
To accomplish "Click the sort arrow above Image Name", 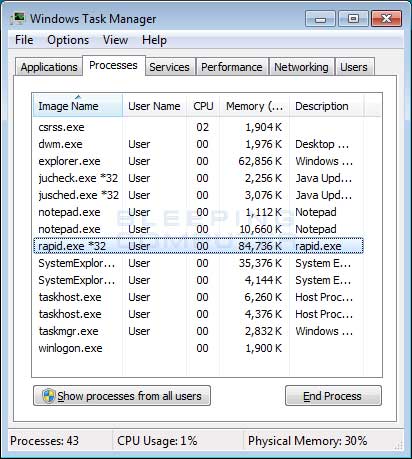I will [78, 97].
